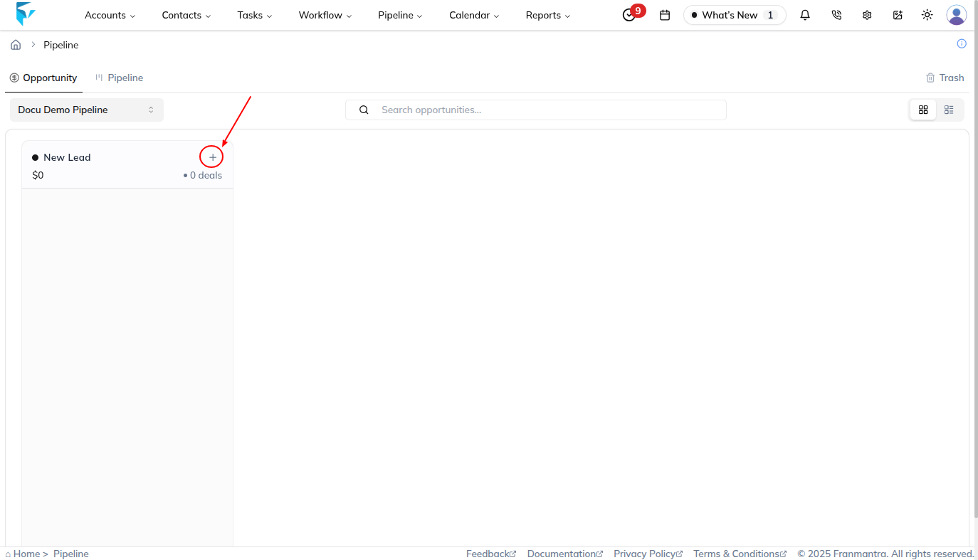Open the calendar icon in top bar

[665, 15]
